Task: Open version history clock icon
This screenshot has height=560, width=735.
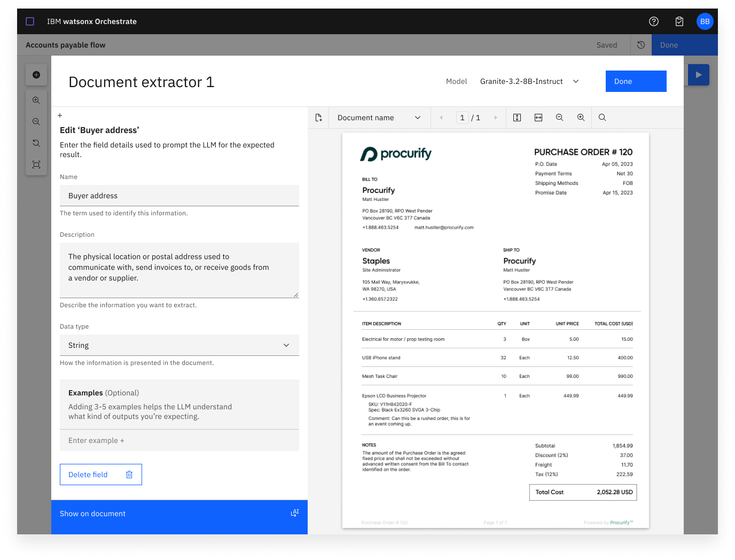Action: [641, 45]
